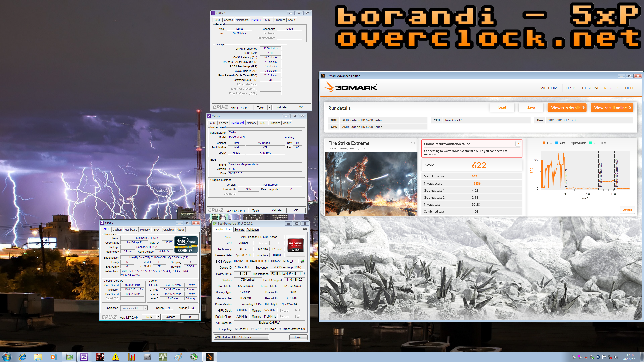Click the Load button in Run details
Screen dimensions: 644x362
[502, 108]
